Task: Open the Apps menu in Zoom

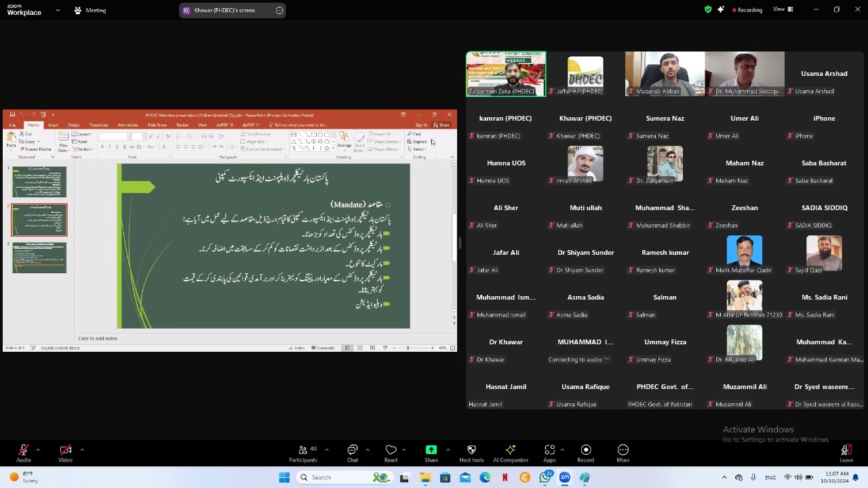Action: tap(549, 453)
